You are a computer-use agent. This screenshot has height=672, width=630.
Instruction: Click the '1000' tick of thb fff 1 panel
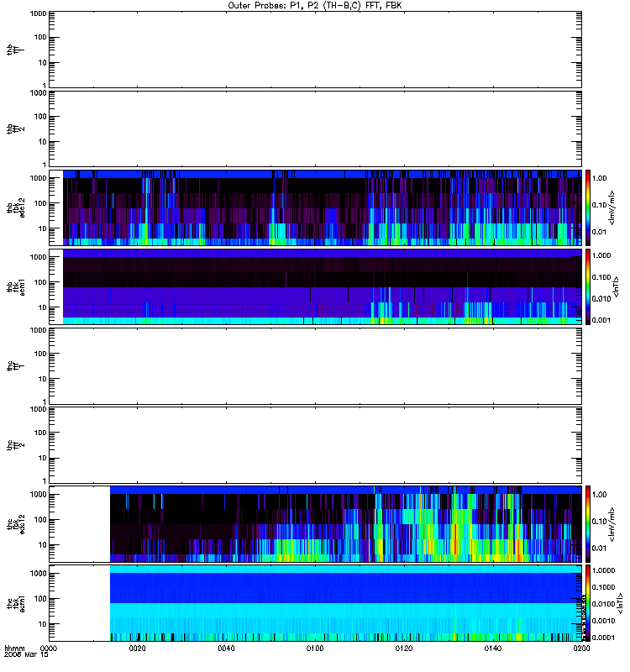tap(38, 13)
